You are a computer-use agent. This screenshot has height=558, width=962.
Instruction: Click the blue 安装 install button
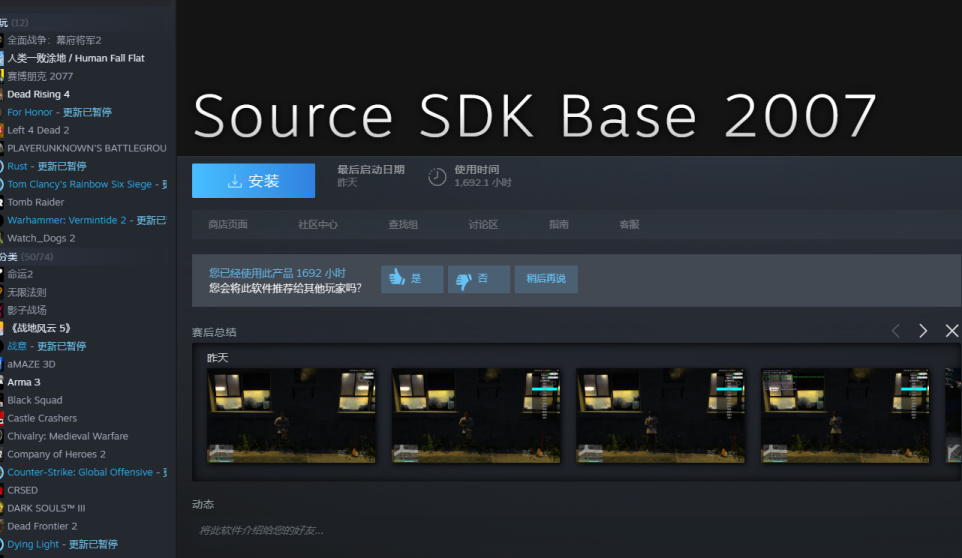click(253, 180)
